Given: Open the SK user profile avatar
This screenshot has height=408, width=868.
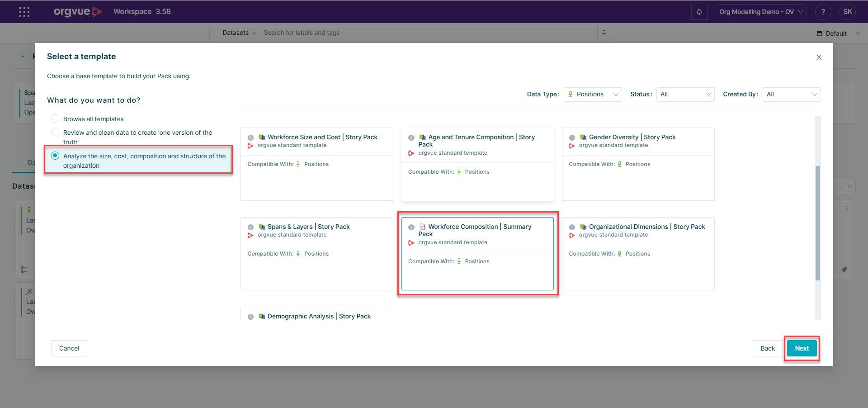Looking at the screenshot, I should tap(848, 12).
